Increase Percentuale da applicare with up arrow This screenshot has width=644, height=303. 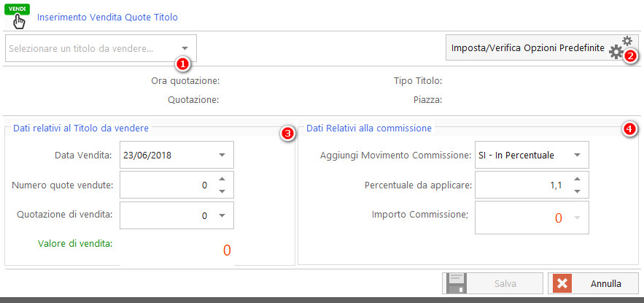coord(577,179)
